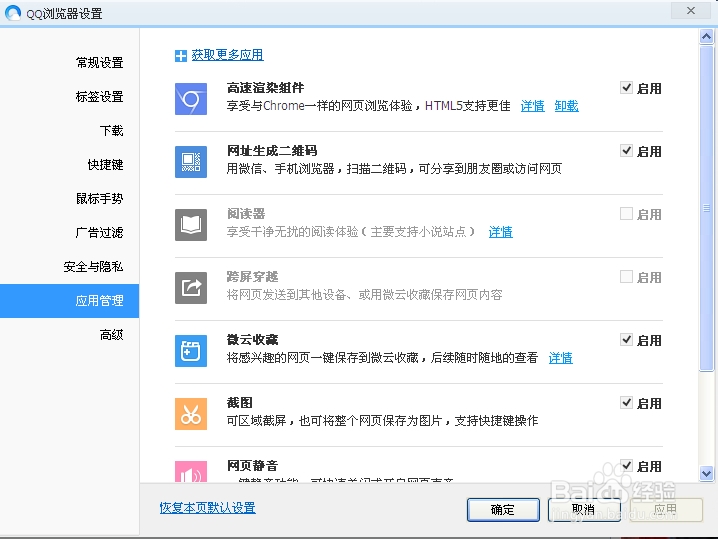Select the 应用管理 section
The height and width of the screenshot is (539, 718).
(70, 301)
